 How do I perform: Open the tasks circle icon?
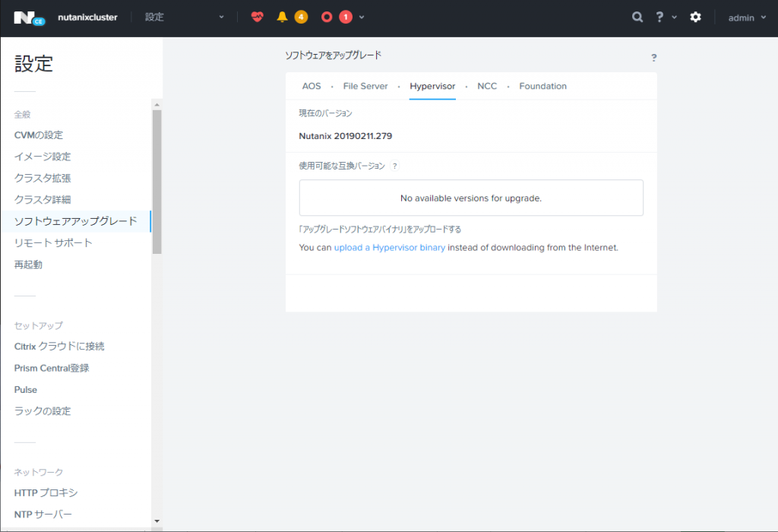(327, 17)
